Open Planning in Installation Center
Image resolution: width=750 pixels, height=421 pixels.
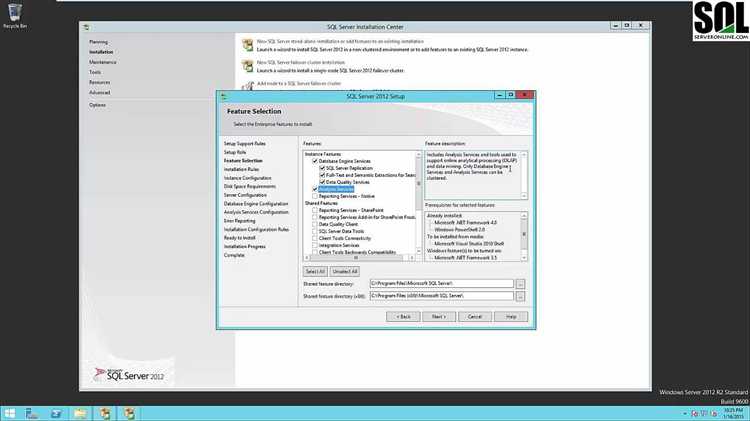[98, 42]
